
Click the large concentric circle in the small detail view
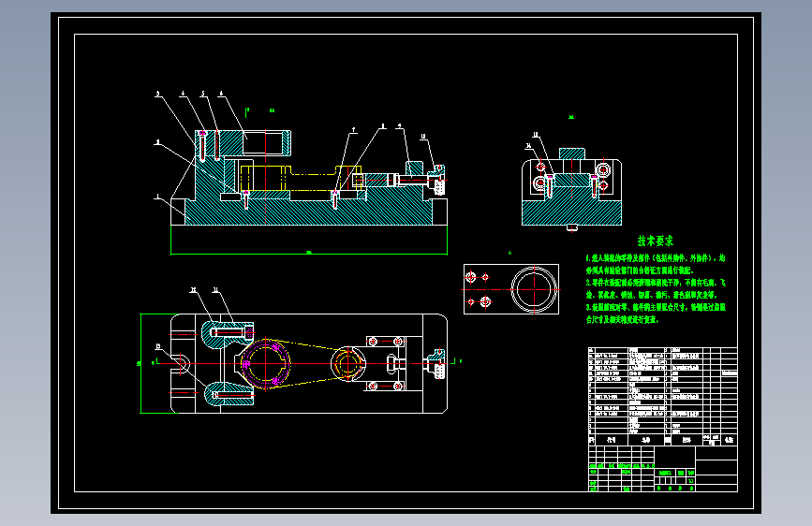535,289
